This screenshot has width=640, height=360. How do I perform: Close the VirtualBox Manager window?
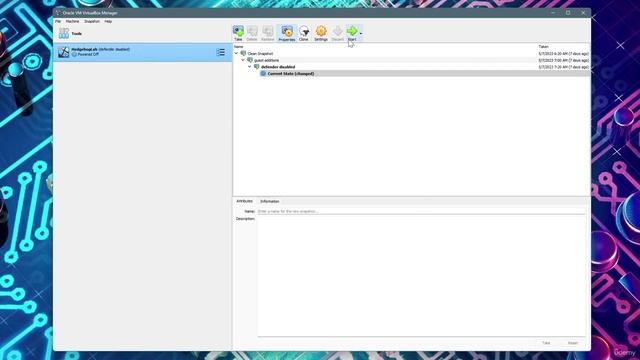tap(583, 13)
